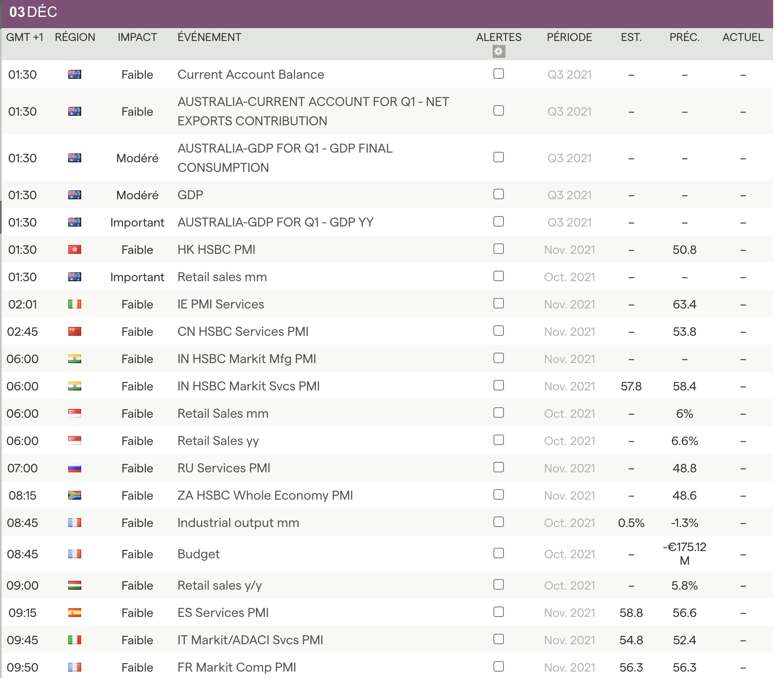This screenshot has width=784, height=678.
Task: Click the Hong Kong flag icon
Action: (x=75, y=249)
